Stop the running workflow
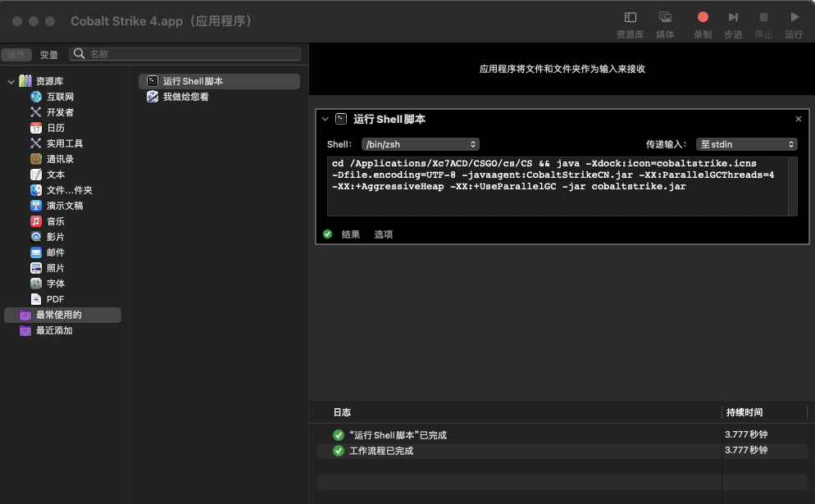The width and height of the screenshot is (815, 504). (763, 17)
